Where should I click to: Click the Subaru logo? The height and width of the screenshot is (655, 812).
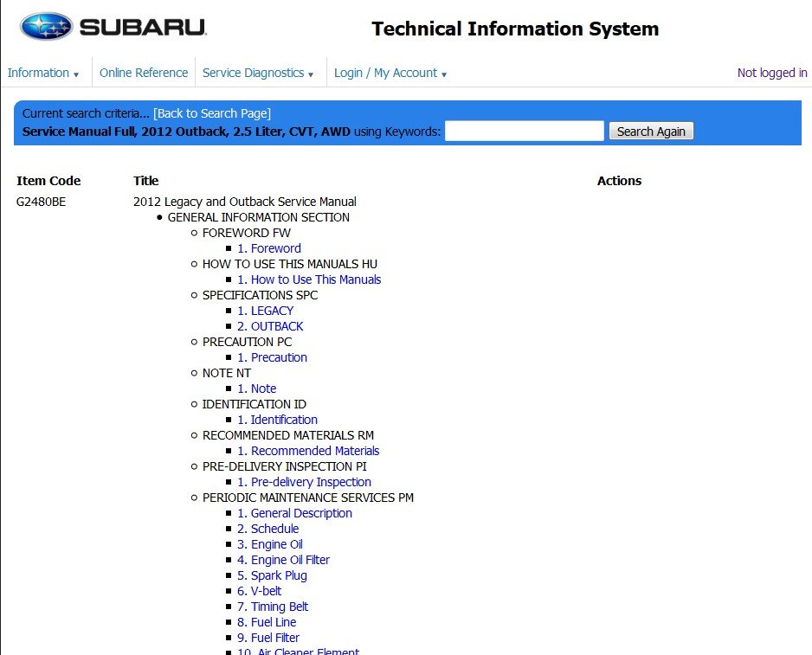[x=113, y=27]
